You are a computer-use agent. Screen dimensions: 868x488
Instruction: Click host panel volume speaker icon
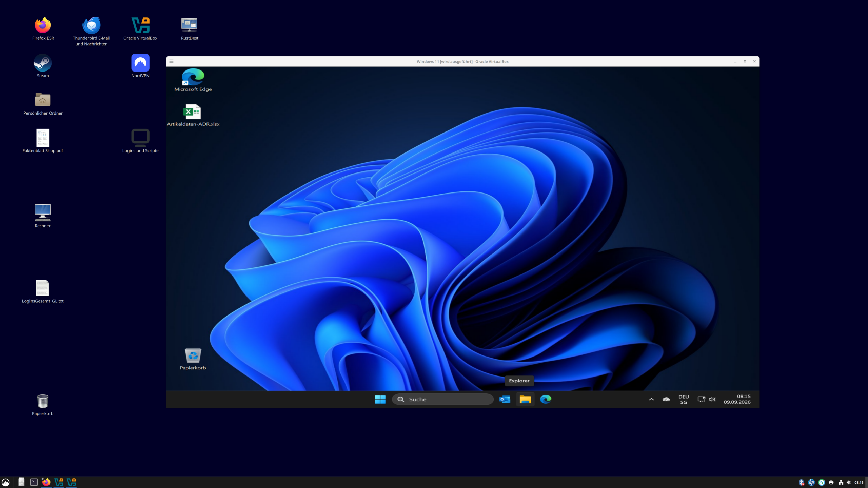click(849, 482)
